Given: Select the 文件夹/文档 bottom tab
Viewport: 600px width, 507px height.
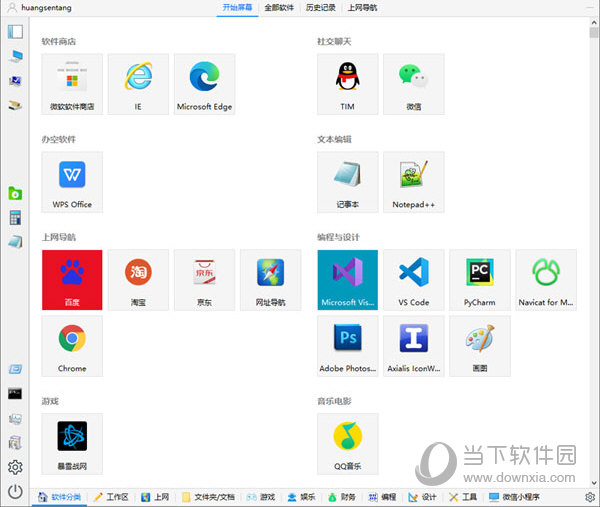Looking at the screenshot, I should pyautogui.click(x=208, y=497).
